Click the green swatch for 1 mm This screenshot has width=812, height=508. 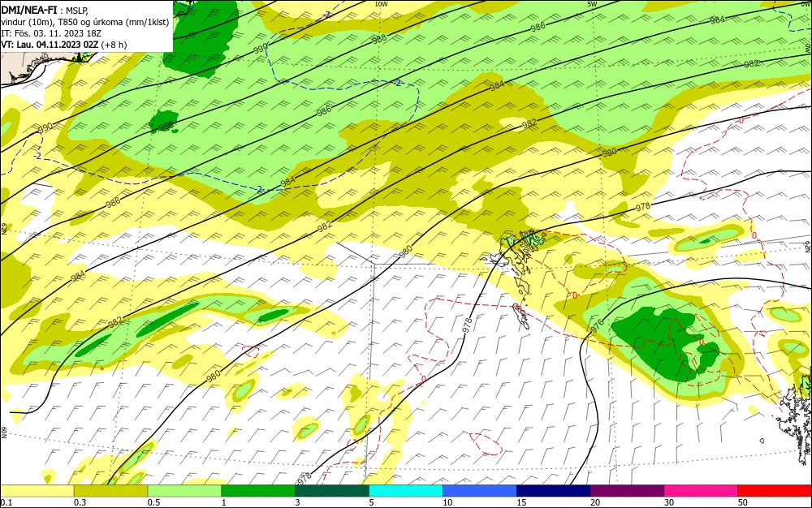[x=258, y=492]
